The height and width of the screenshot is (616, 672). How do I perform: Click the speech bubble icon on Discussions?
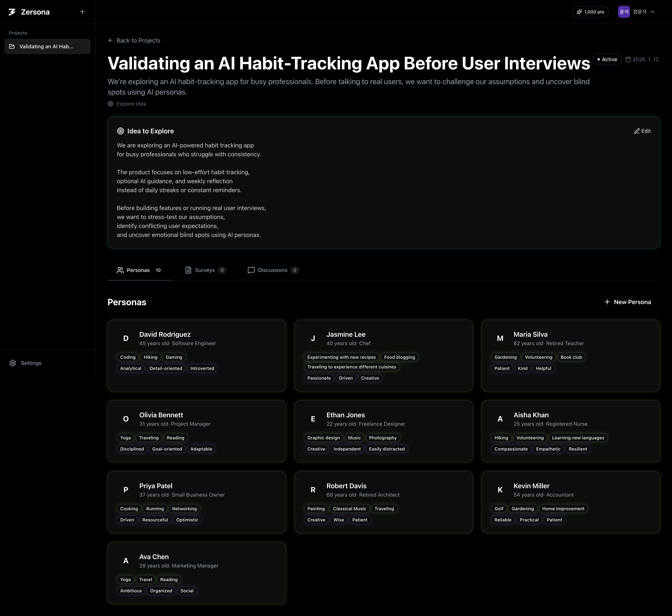[x=251, y=270]
